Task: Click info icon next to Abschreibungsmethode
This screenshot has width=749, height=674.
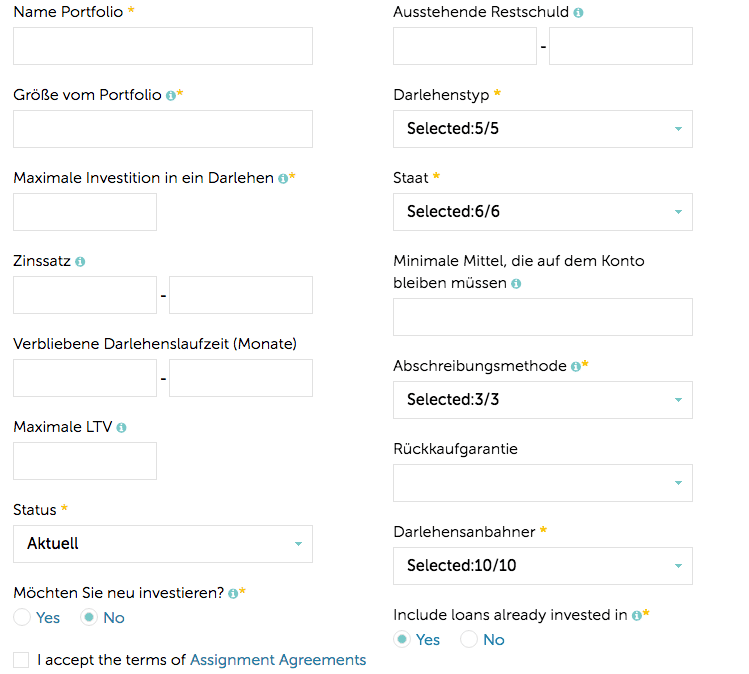Action: coord(576,366)
